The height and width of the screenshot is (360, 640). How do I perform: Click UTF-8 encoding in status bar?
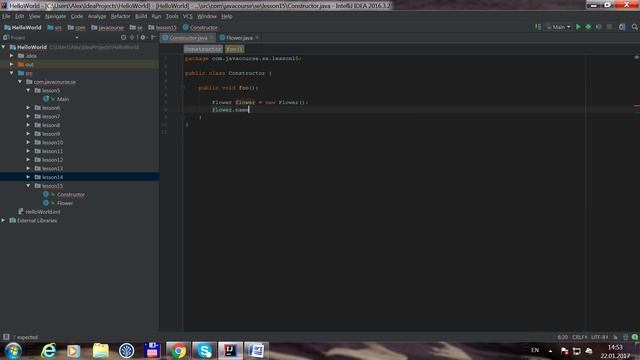click(599, 337)
